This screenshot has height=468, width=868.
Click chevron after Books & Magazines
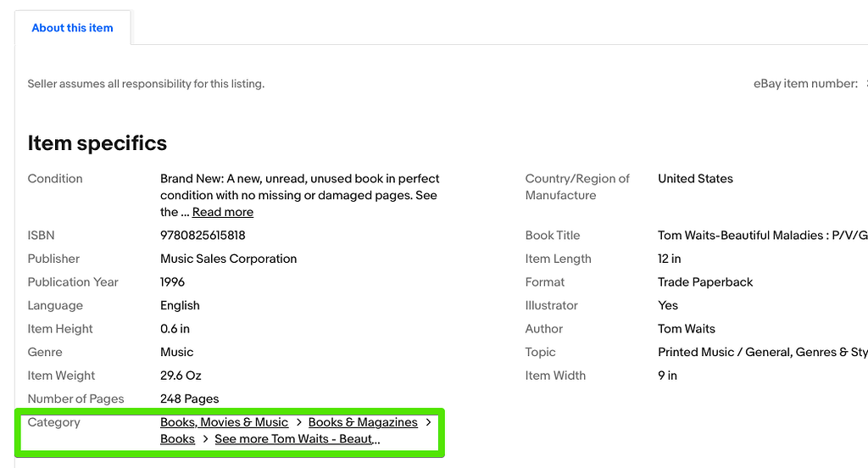point(428,422)
